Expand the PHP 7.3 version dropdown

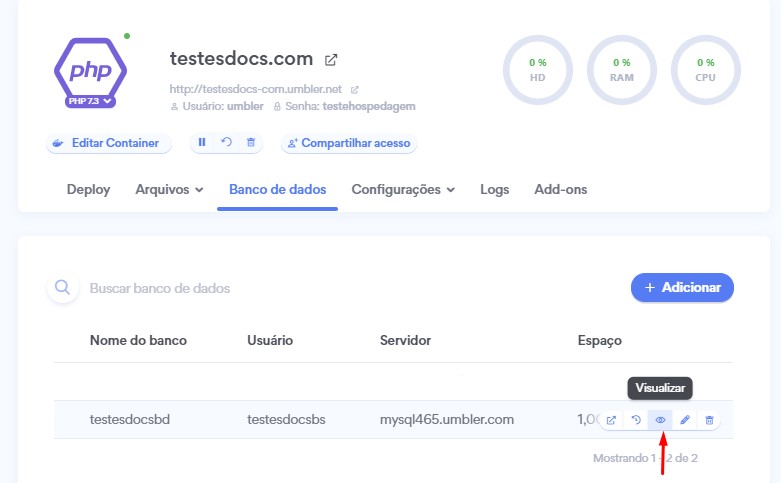point(91,101)
